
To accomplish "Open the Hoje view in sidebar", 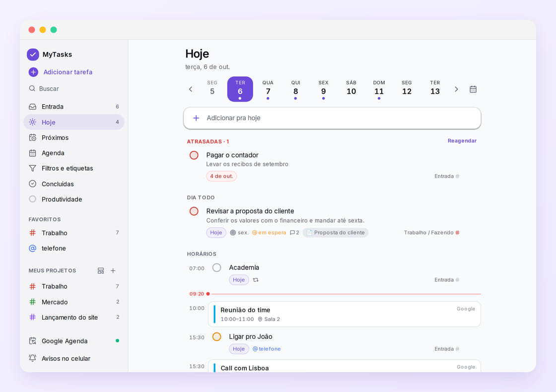I will point(74,122).
